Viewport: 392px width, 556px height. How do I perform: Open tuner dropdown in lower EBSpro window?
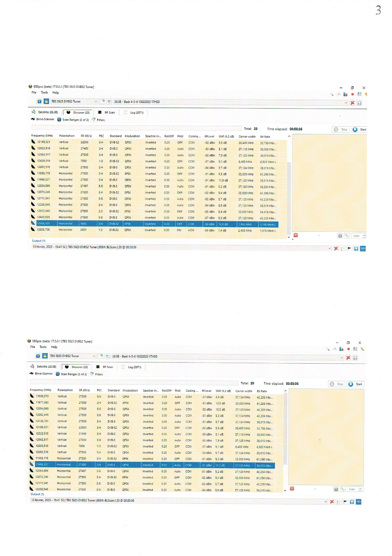click(x=72, y=356)
